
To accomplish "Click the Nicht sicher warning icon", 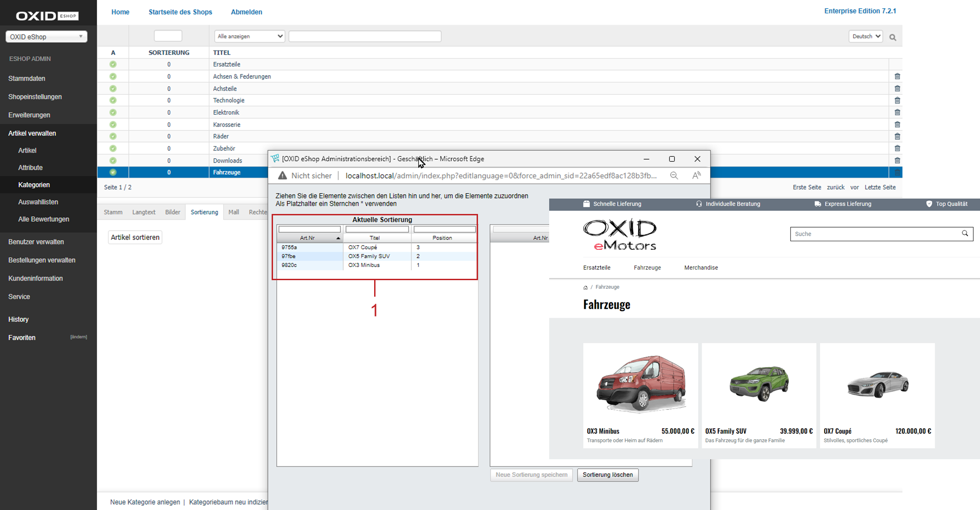I will pyautogui.click(x=282, y=176).
